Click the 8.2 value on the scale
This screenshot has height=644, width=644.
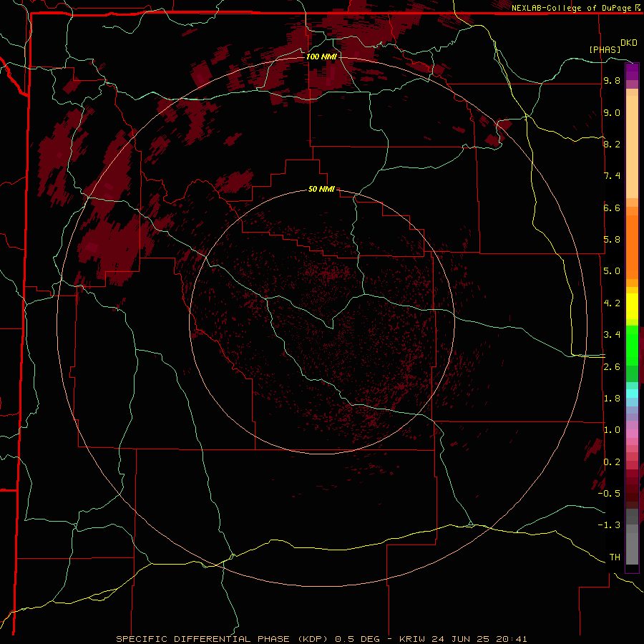612,144
